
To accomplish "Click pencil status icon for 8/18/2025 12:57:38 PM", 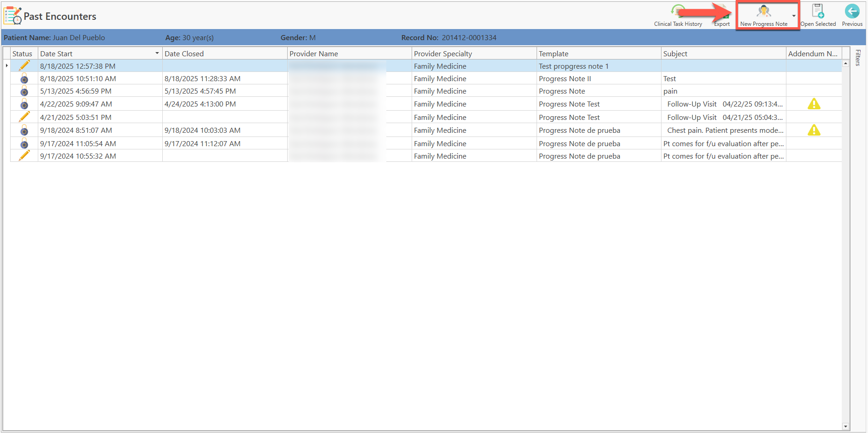I will click(24, 65).
